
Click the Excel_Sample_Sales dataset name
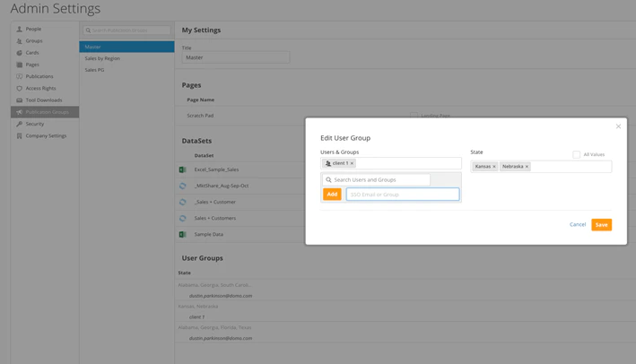tap(216, 169)
